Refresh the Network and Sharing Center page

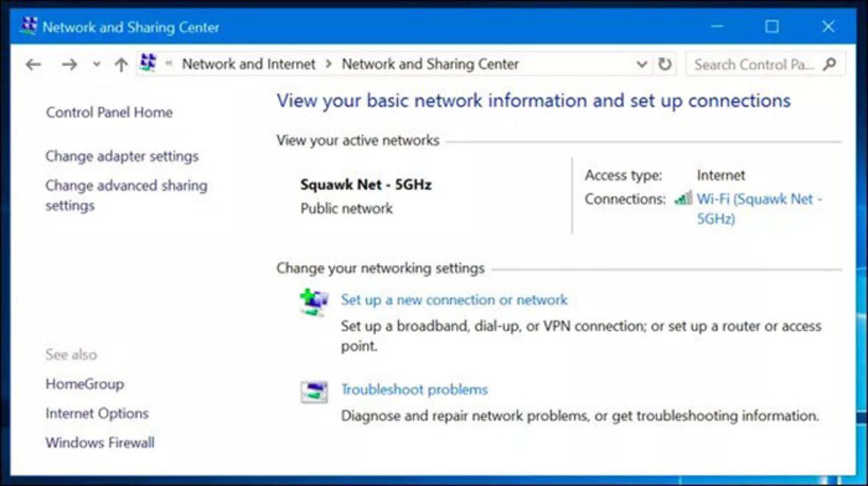click(664, 64)
